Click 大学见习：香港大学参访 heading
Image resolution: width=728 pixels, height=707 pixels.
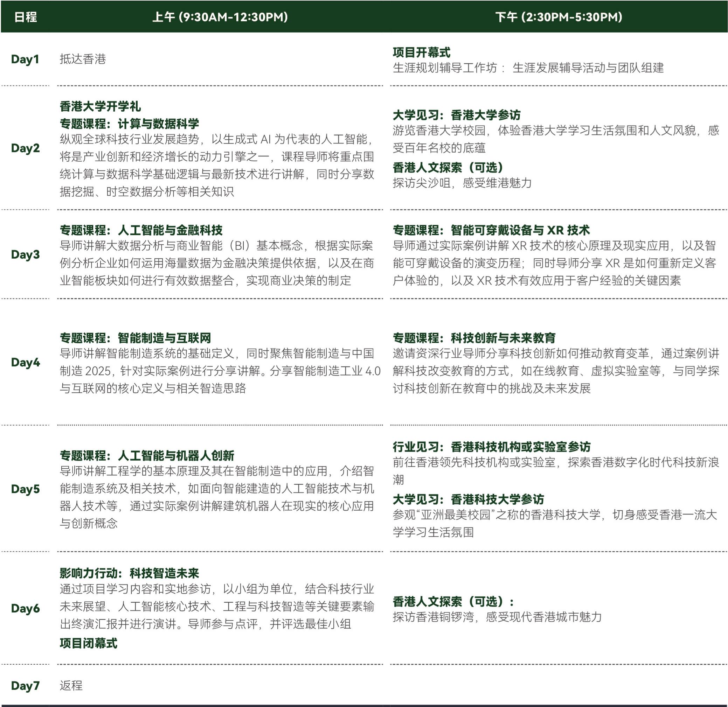[457, 115]
